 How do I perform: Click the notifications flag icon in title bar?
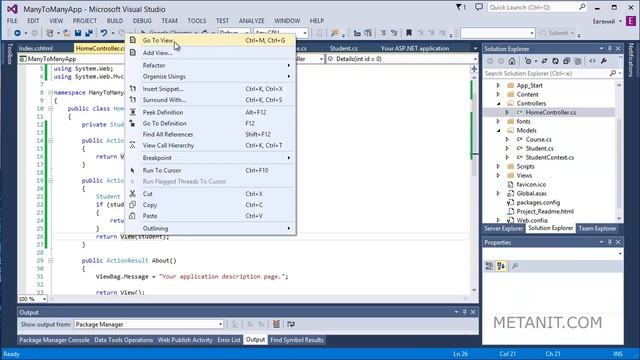click(x=461, y=7)
